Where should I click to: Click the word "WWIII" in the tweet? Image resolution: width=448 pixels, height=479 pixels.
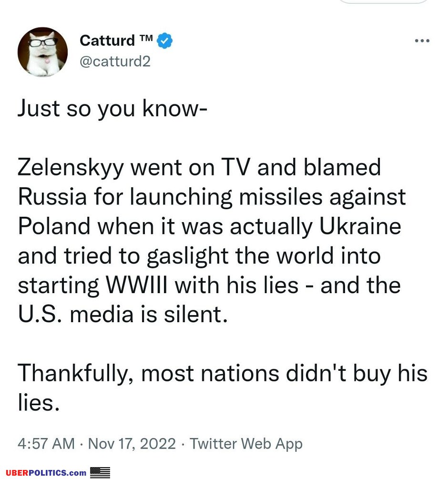coord(136,285)
